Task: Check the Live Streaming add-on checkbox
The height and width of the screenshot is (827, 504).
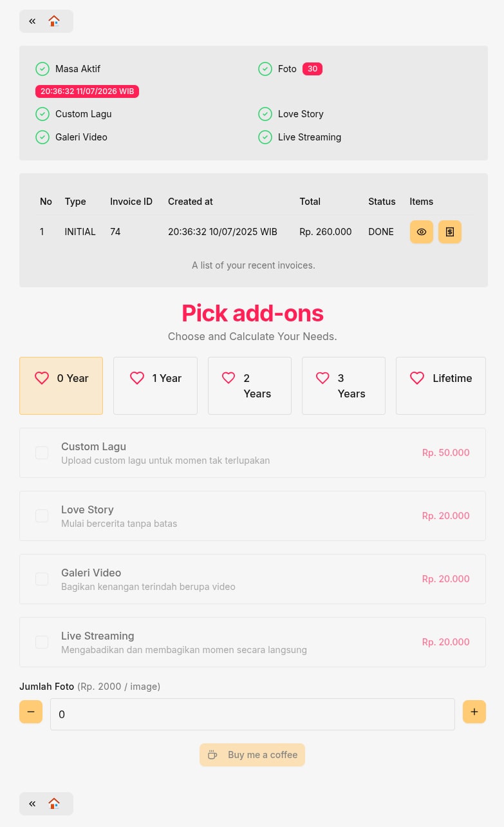Action: pos(42,642)
